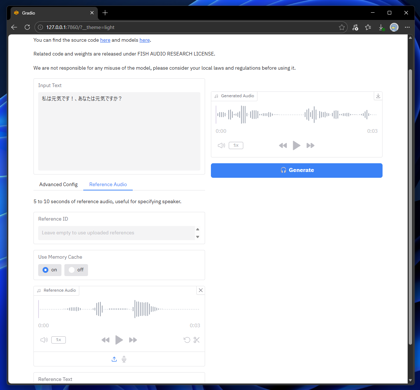420x390 pixels.
Task: Click the Reference ID input field
Action: 116,233
